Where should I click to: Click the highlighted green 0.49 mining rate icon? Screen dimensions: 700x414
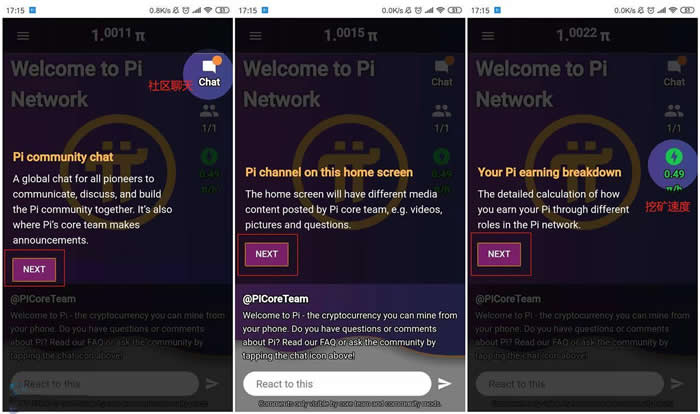coord(674,164)
